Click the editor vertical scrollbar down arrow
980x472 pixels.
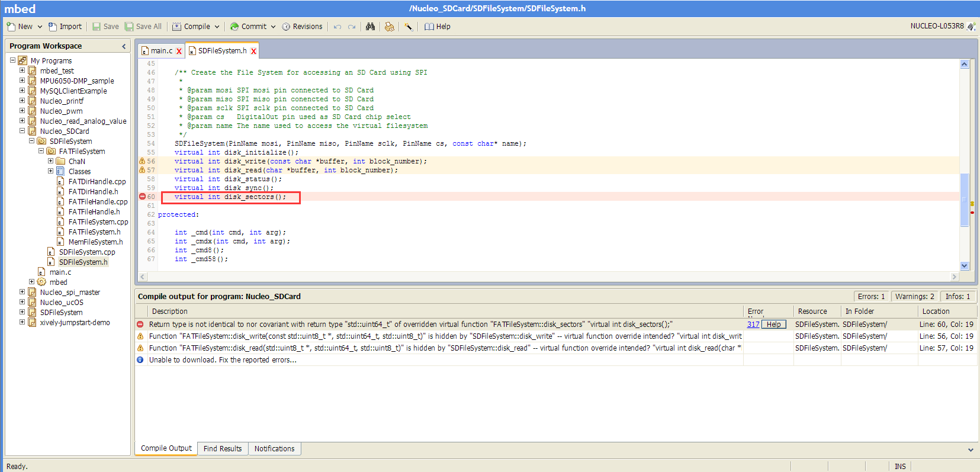[x=964, y=266]
